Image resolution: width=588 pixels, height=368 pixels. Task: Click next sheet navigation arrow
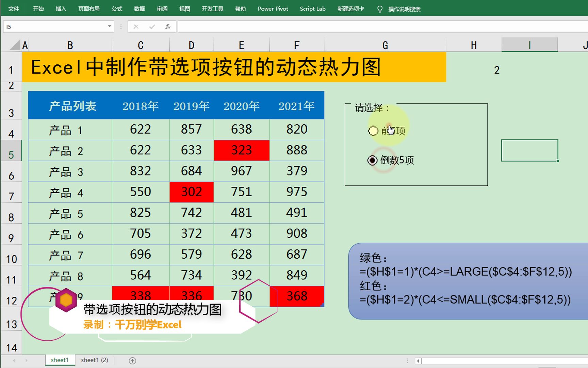(26, 361)
